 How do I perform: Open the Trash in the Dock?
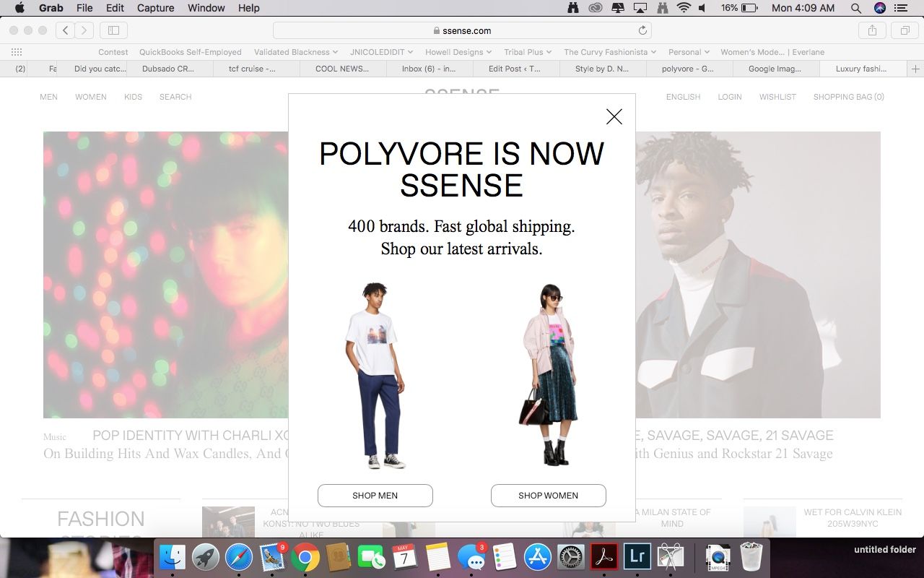(x=751, y=557)
